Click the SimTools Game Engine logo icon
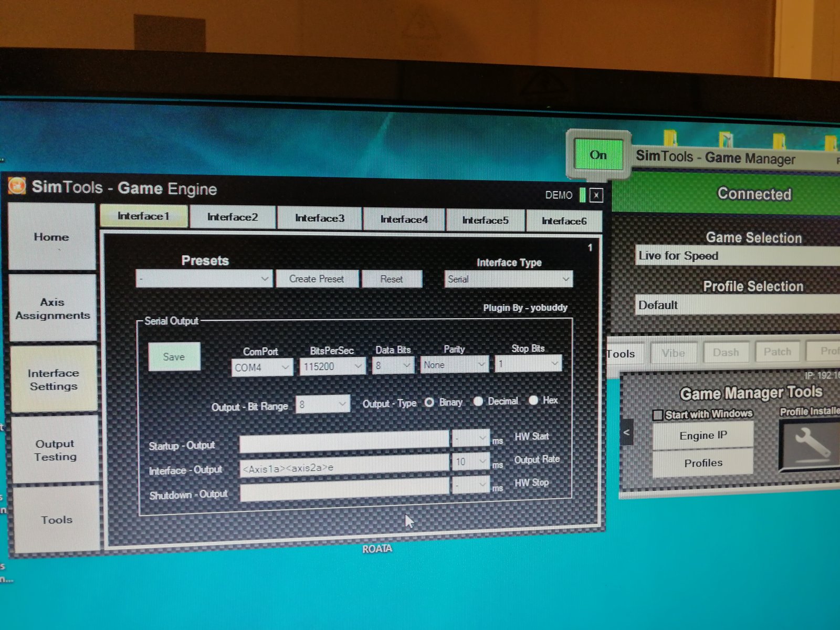Screen dimensions: 840x630 (x=17, y=185)
